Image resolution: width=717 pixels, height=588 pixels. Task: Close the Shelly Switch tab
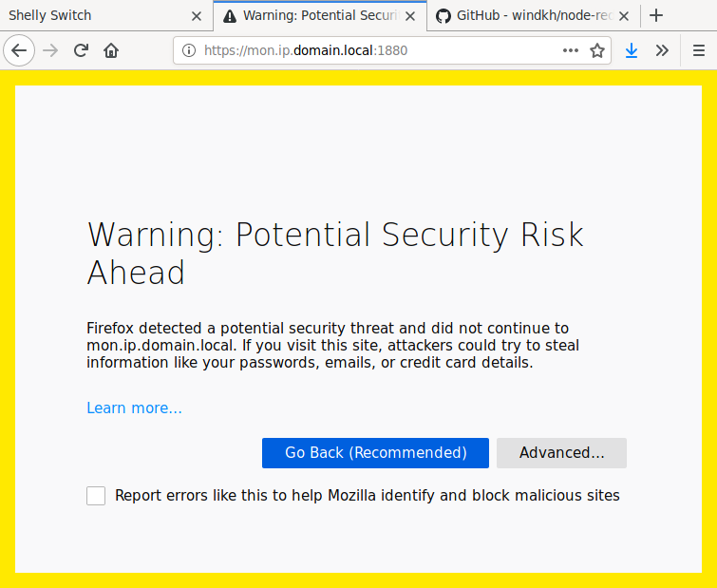click(x=197, y=16)
